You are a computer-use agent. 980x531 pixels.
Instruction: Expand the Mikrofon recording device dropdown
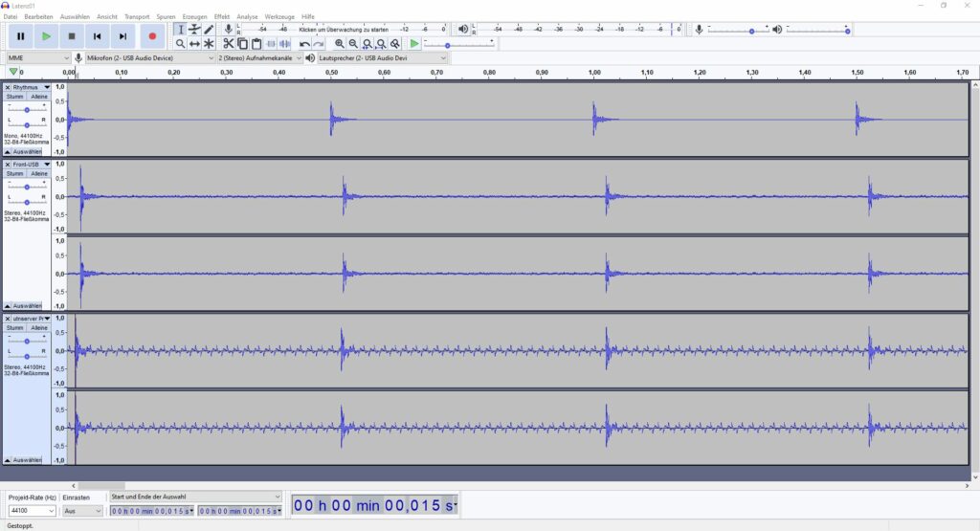pyautogui.click(x=210, y=58)
